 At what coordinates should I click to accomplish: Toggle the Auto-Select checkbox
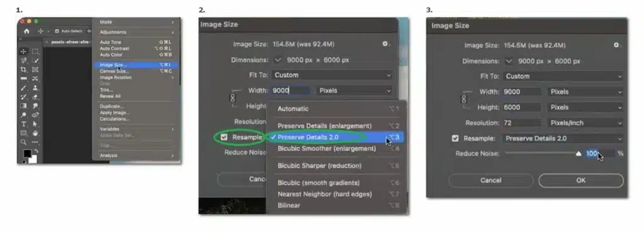57,31
